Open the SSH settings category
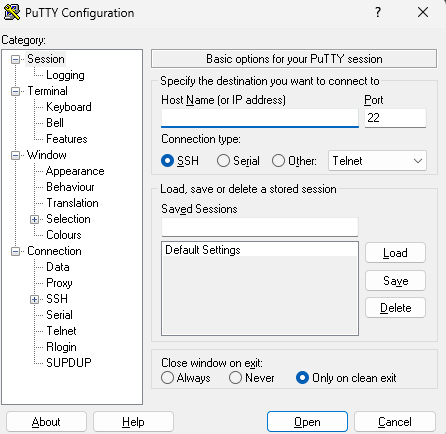The height and width of the screenshot is (434, 446). [57, 299]
